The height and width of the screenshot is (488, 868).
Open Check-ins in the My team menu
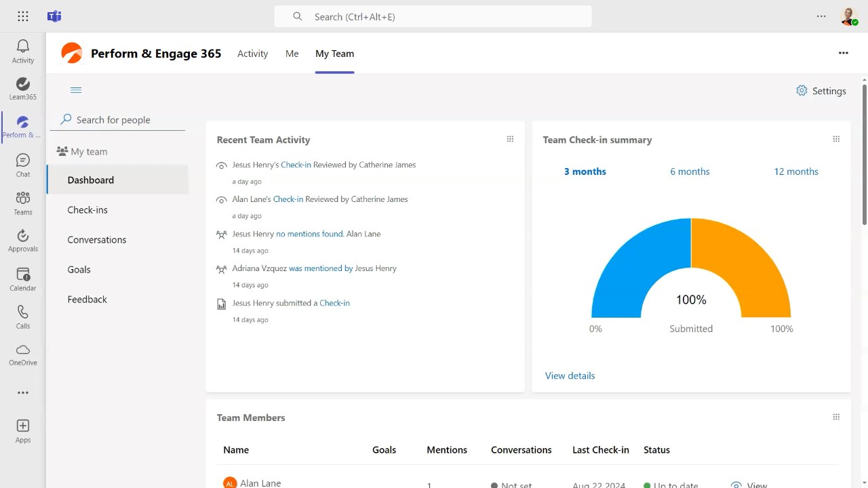click(87, 210)
